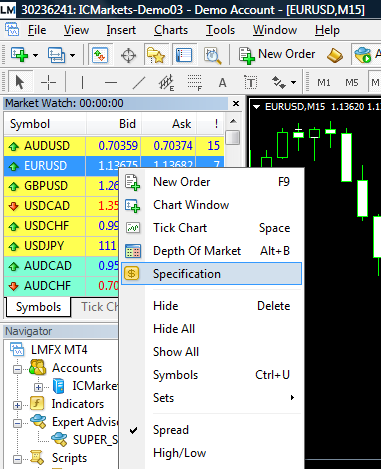Choose Symbols entry in context menu
The width and height of the screenshot is (381, 469).
point(212,375)
